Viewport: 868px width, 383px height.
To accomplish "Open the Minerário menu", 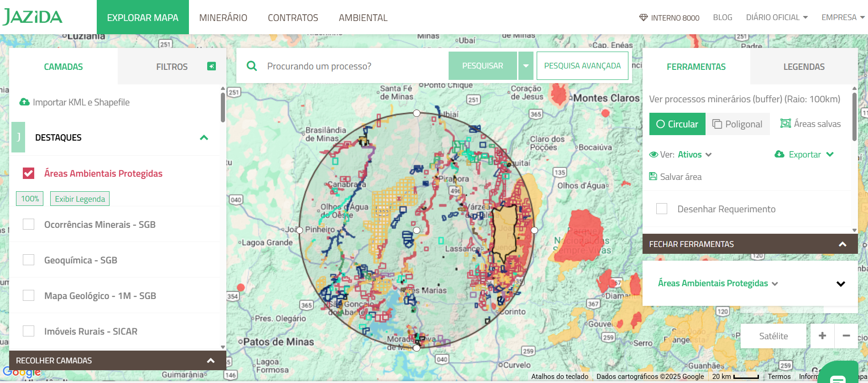I will [x=223, y=18].
